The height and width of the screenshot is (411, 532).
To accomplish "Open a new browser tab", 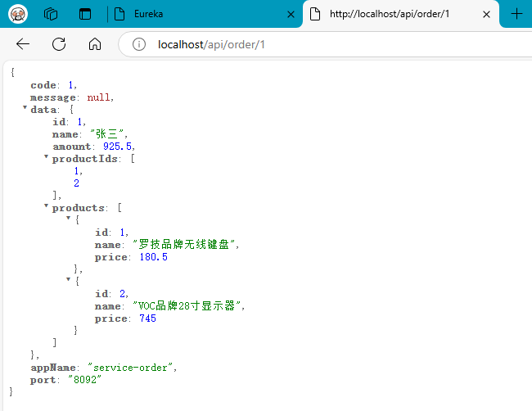I will pyautogui.click(x=516, y=14).
